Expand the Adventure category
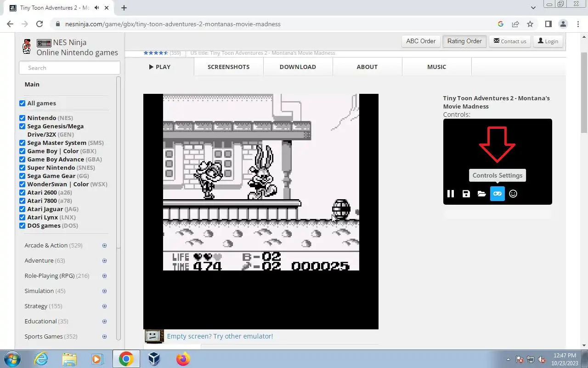Screen dimensions: 588x368 click(x=104, y=261)
